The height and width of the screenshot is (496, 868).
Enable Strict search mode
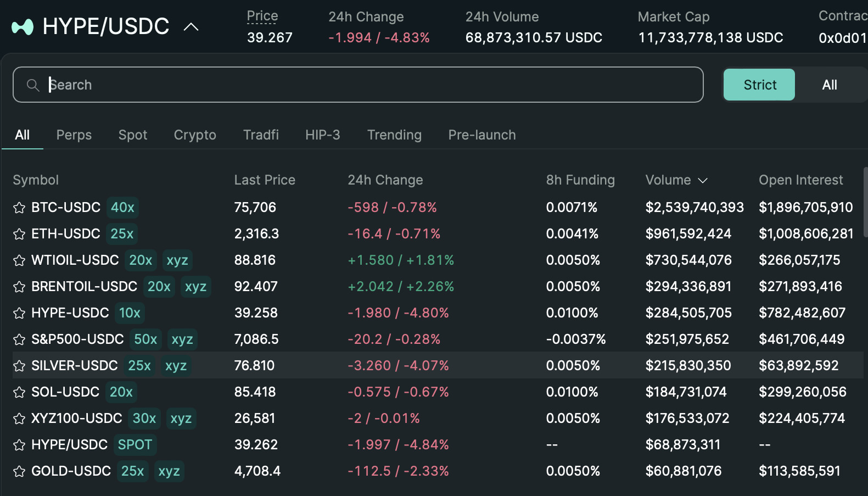click(x=759, y=85)
